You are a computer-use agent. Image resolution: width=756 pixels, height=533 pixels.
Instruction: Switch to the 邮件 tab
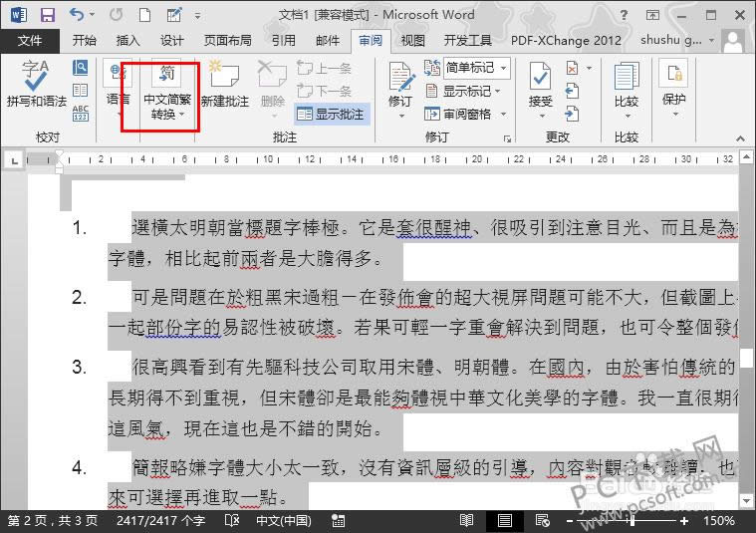[x=328, y=41]
